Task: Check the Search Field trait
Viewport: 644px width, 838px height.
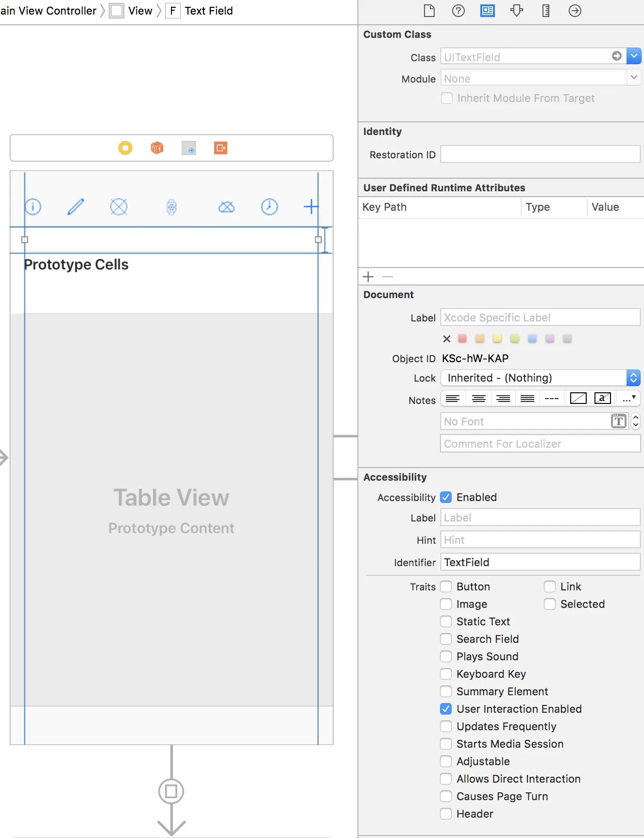Action: click(x=446, y=639)
